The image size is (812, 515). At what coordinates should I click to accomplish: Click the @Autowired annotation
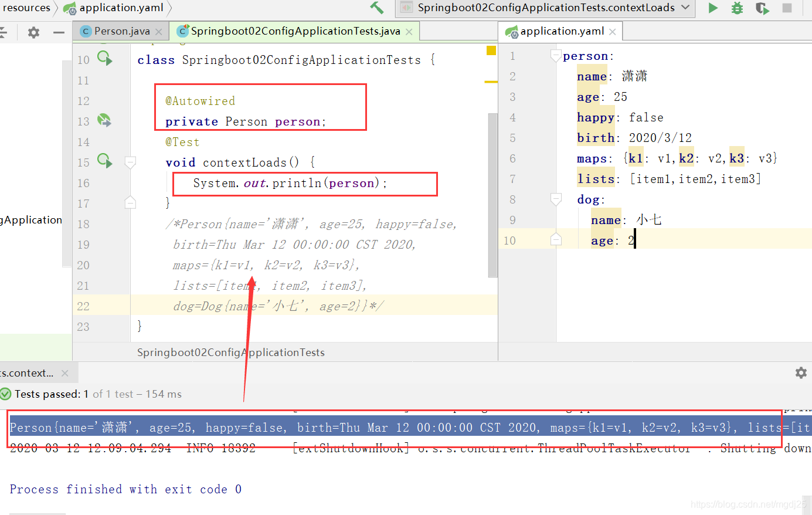tap(200, 101)
